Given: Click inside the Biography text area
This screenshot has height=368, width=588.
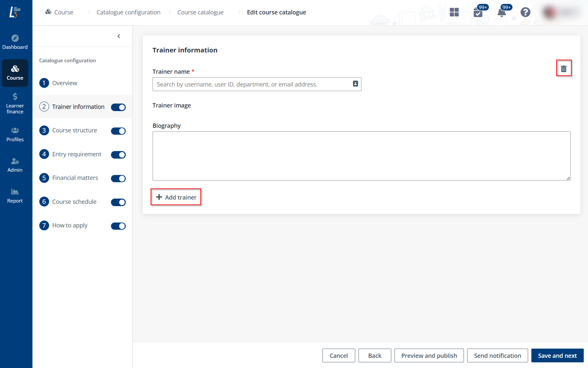Looking at the screenshot, I should 360,156.
